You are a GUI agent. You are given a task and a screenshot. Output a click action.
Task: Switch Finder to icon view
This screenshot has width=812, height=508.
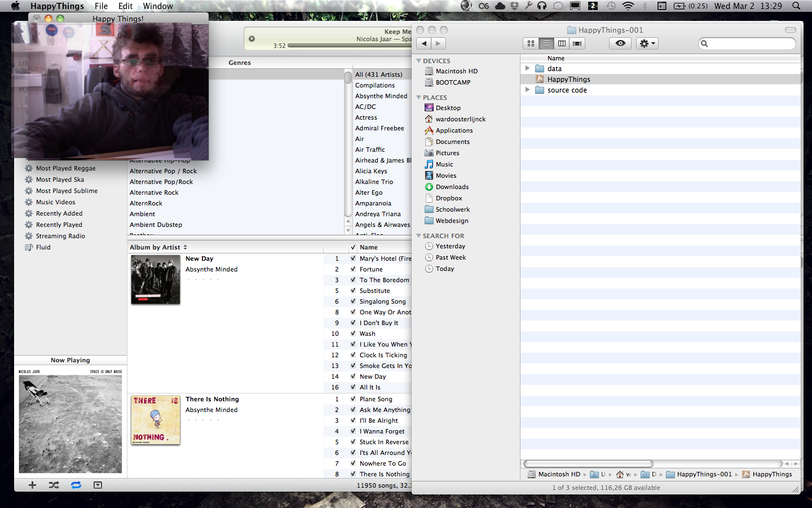coord(531,43)
